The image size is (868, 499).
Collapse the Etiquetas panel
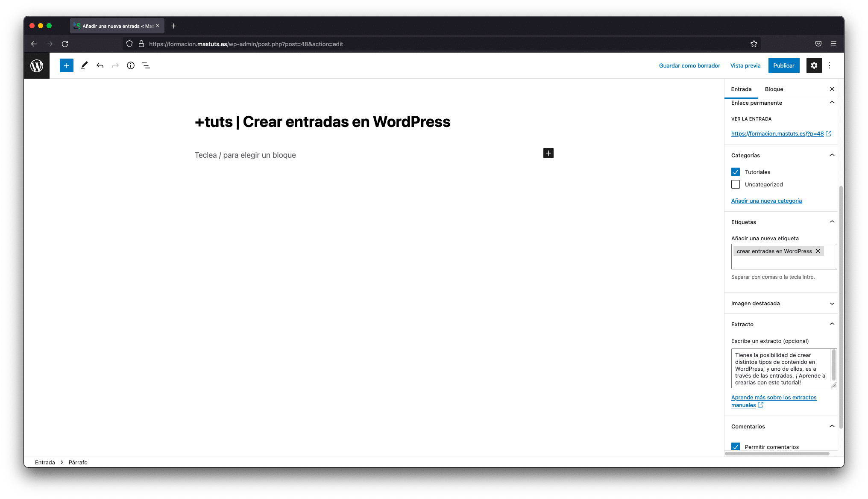click(832, 222)
